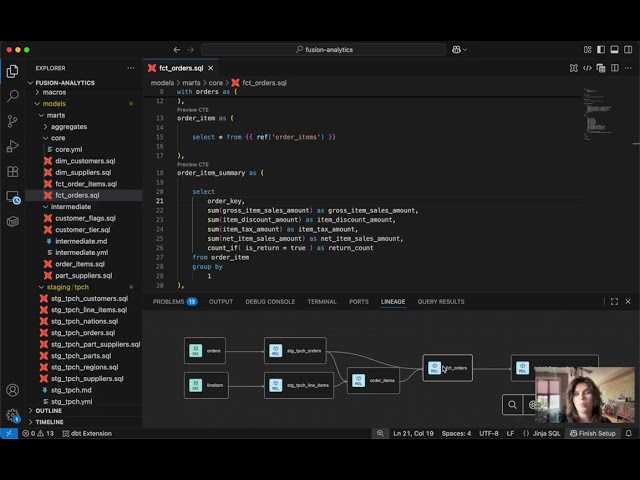Click Preview CTE above order_item

(x=193, y=110)
